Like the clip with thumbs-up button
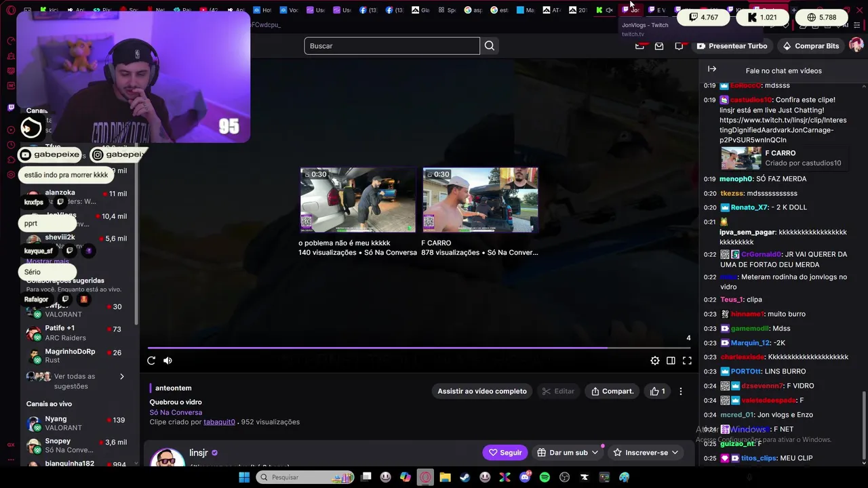This screenshot has width=868, height=488. pyautogui.click(x=658, y=391)
